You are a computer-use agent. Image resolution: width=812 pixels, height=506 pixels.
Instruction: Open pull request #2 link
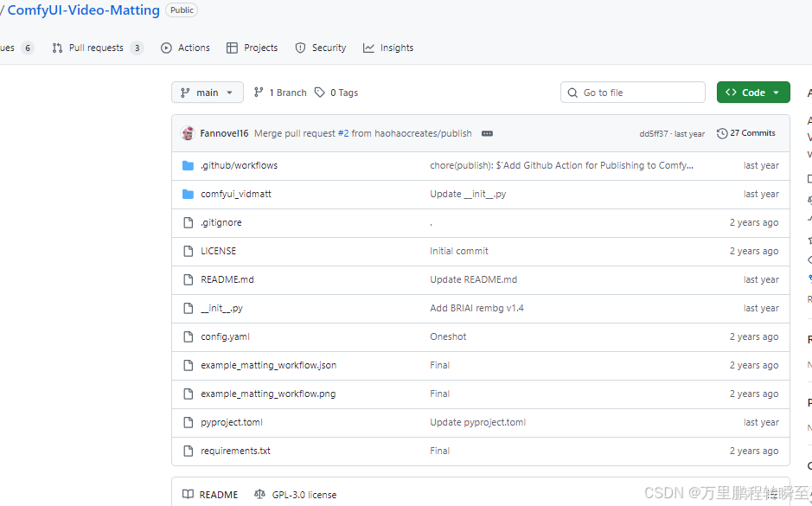click(x=342, y=133)
